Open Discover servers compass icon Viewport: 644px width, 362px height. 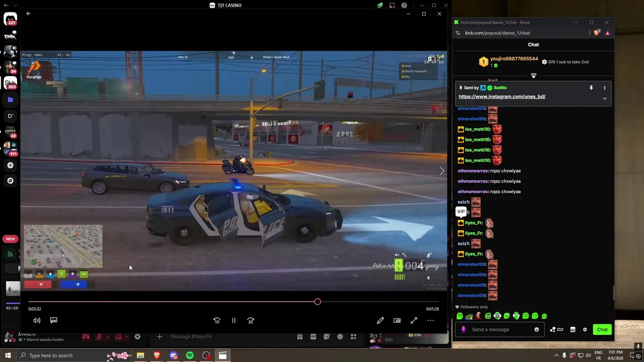coord(10,180)
